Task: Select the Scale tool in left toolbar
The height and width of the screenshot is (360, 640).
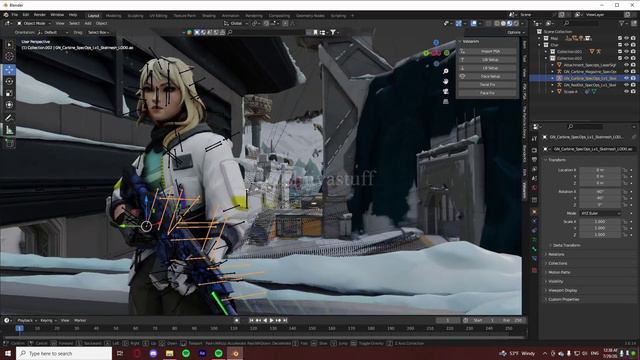Action: [9, 93]
